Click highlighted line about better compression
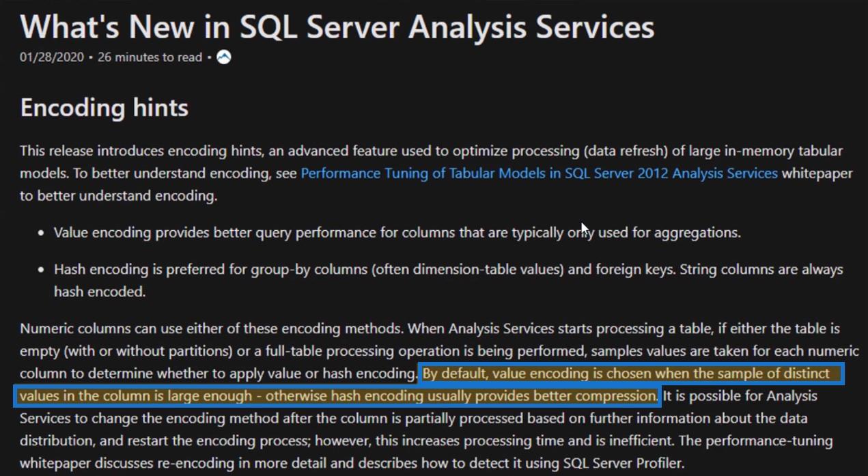 (337, 396)
